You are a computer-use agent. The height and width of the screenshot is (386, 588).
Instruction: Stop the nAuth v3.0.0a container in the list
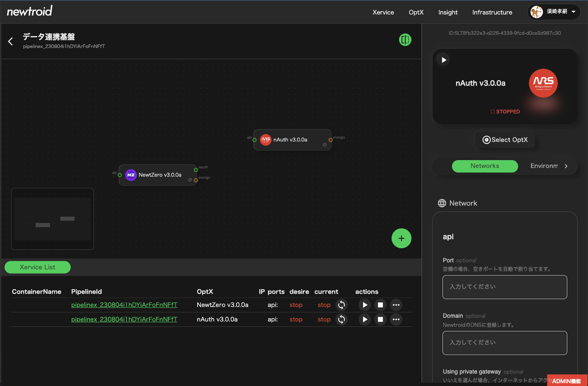tap(380, 319)
